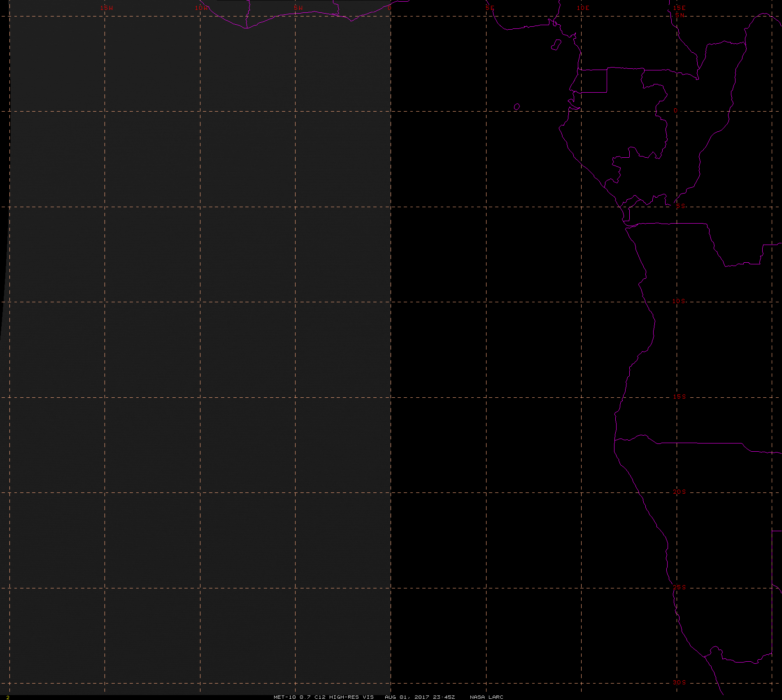Screen dimensions: 782x700
Task: Click the 0 label between 5W and 5E
Action: [389, 8]
